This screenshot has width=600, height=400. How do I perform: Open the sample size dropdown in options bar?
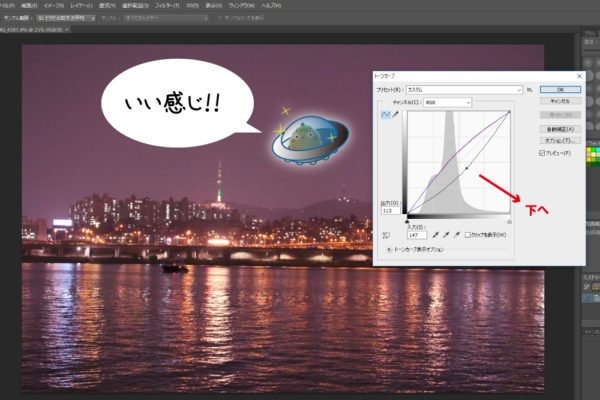pyautogui.click(x=66, y=17)
